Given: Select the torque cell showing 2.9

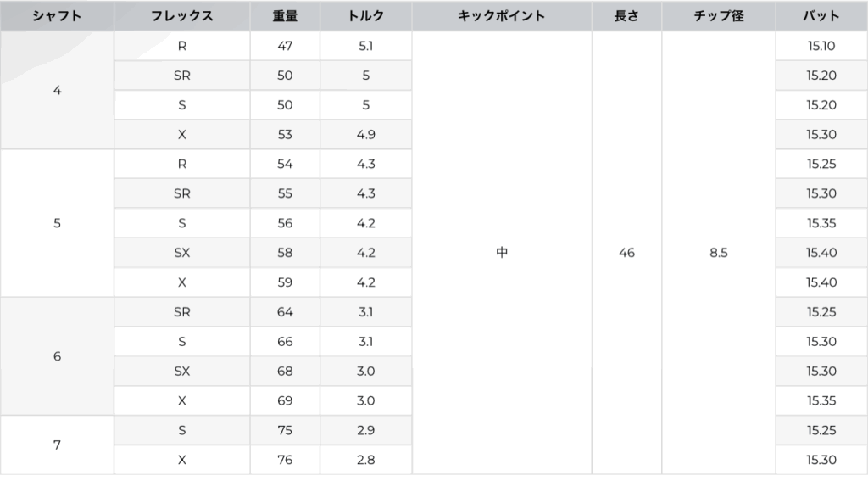Looking at the screenshot, I should click(x=365, y=430).
